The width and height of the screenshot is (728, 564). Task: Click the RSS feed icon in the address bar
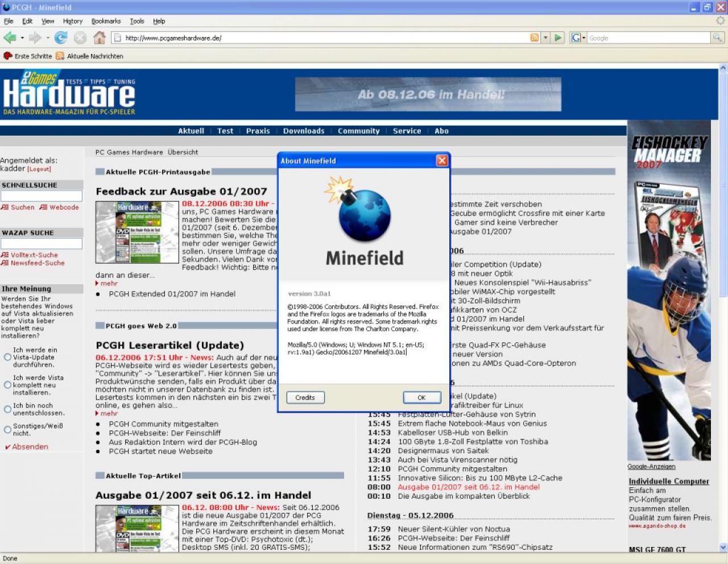tap(535, 38)
